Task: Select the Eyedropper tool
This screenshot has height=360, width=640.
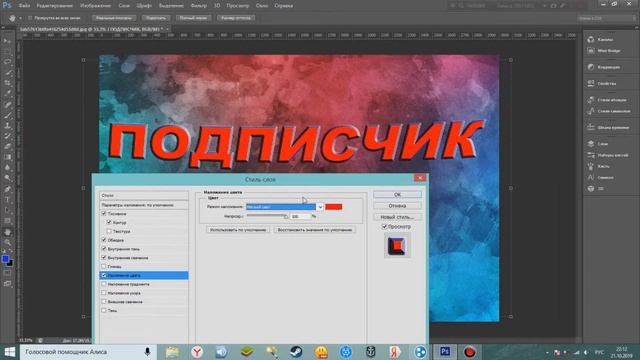Action: click(x=7, y=94)
